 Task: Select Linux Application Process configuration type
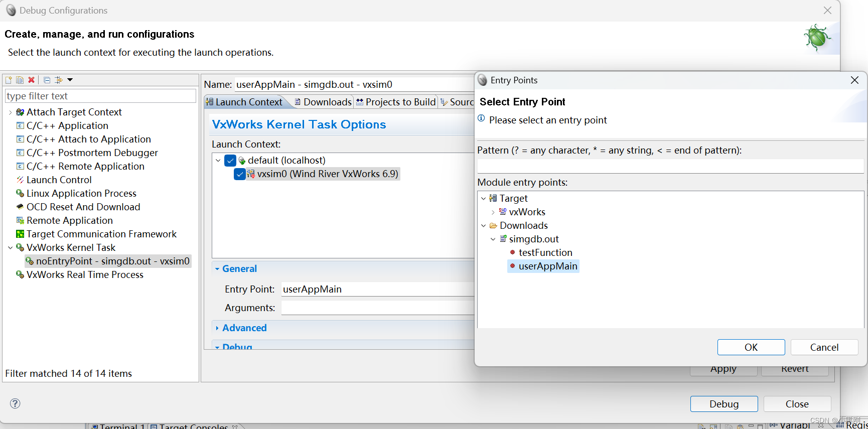[x=81, y=194]
